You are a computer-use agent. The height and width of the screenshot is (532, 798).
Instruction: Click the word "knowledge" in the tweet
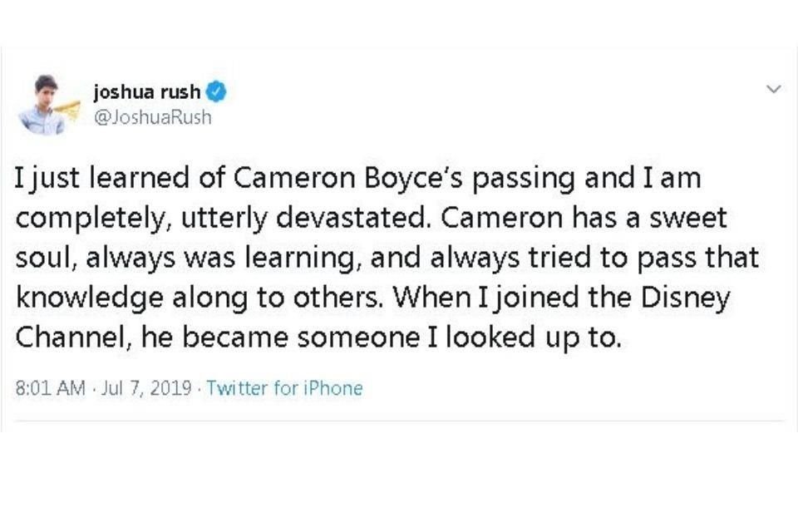[90, 298]
